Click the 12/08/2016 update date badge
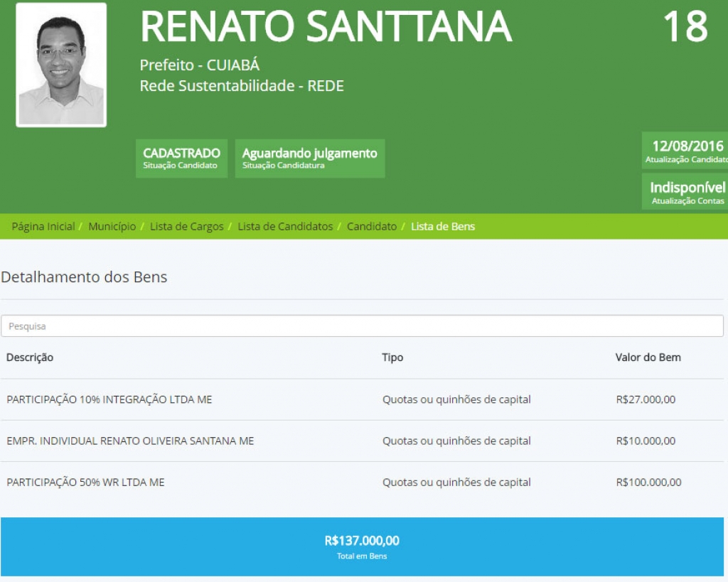 tap(685, 151)
